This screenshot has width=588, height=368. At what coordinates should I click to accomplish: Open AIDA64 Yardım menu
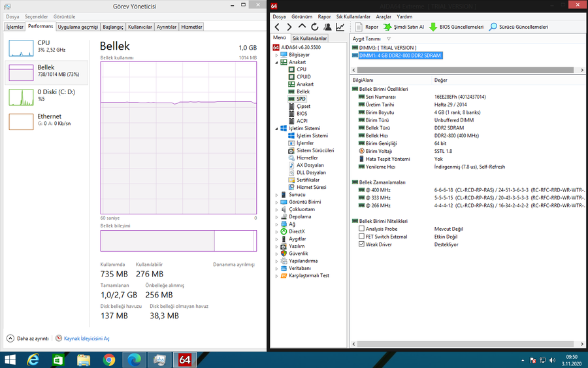click(404, 17)
